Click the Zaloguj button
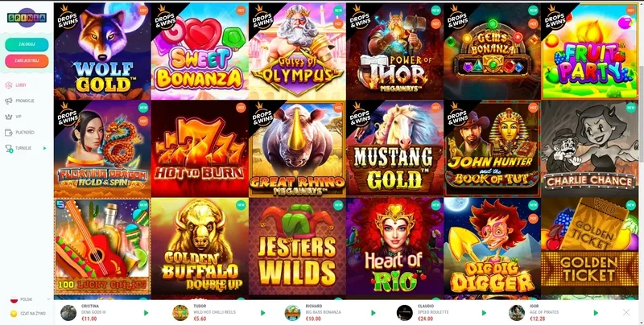 [27, 45]
